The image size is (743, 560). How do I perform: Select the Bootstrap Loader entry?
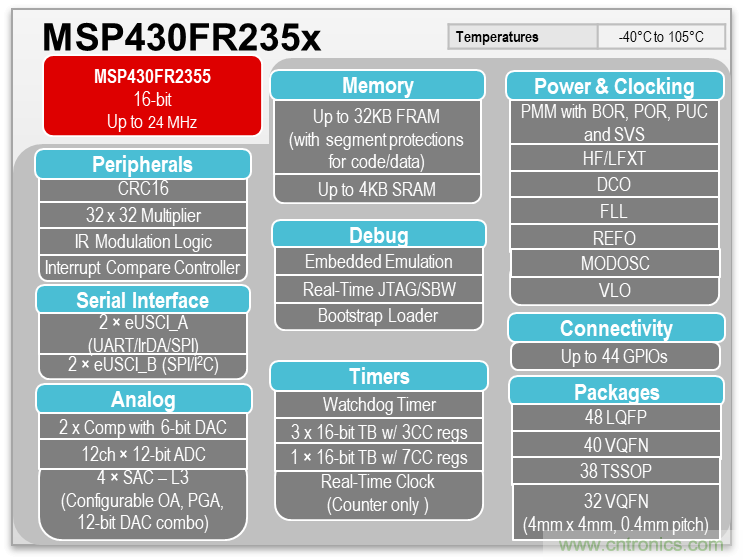coord(378,315)
